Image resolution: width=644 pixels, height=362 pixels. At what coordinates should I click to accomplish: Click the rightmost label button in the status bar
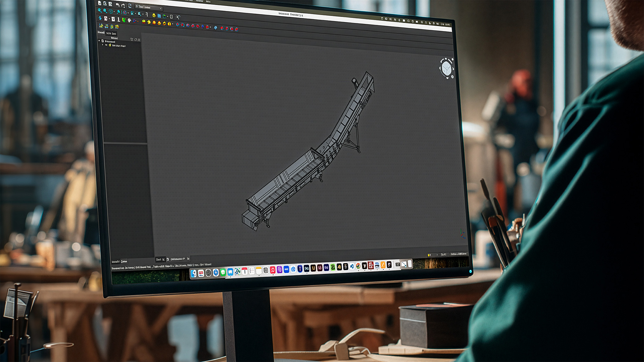click(x=458, y=254)
